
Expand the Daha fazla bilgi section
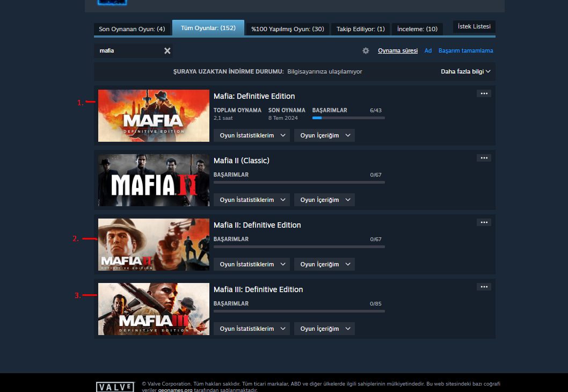(x=465, y=71)
